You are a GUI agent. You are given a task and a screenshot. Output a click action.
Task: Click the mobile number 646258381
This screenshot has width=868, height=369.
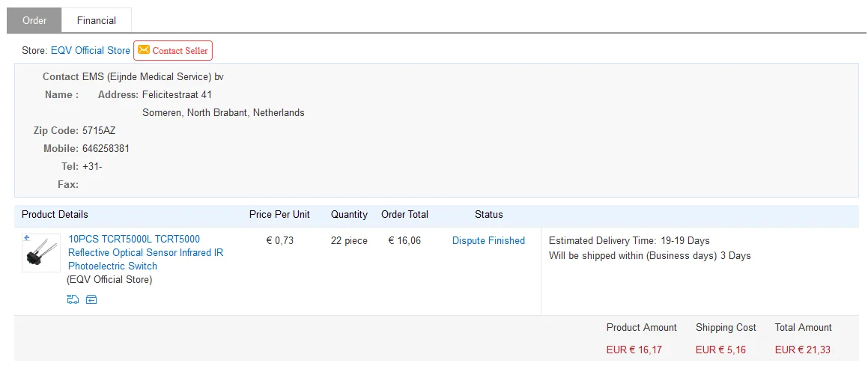(x=106, y=148)
